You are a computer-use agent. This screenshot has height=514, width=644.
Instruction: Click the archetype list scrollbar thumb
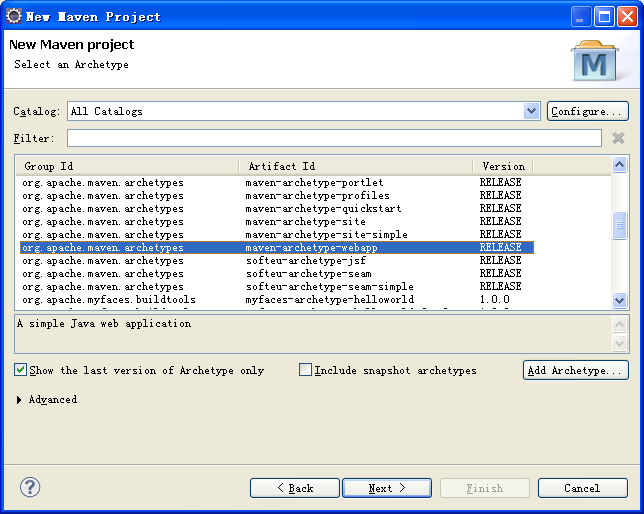click(x=619, y=225)
